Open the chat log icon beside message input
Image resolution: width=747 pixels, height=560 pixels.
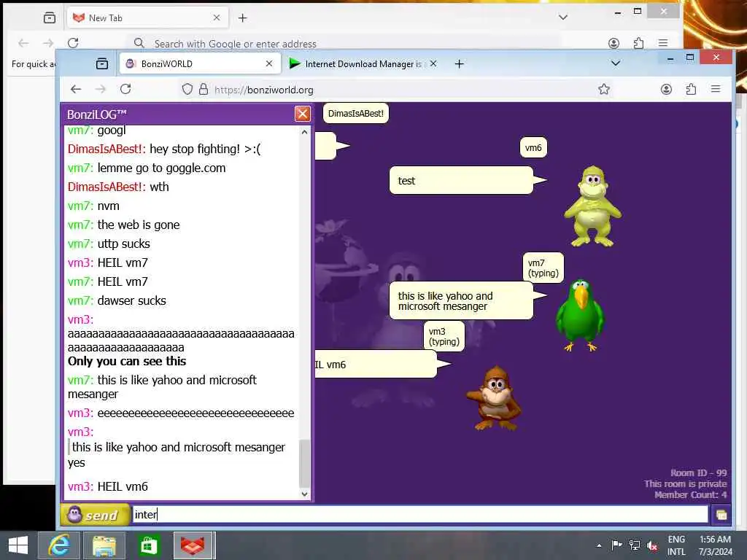tap(721, 515)
